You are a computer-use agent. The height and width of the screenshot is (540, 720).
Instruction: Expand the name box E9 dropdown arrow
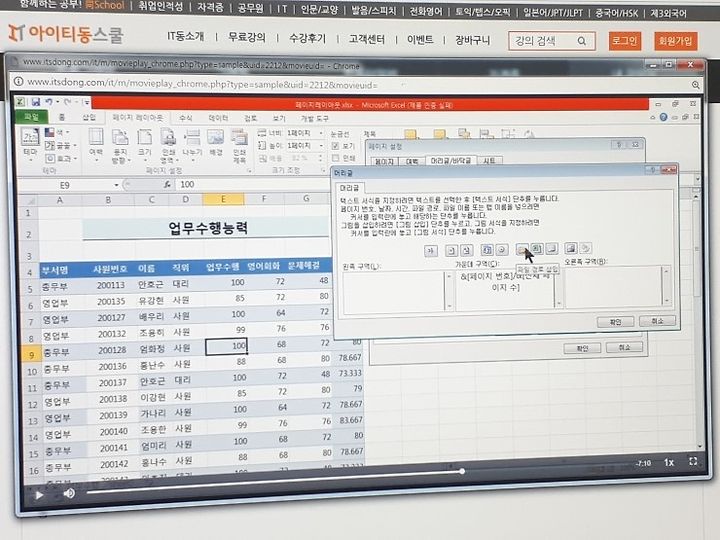(x=116, y=185)
